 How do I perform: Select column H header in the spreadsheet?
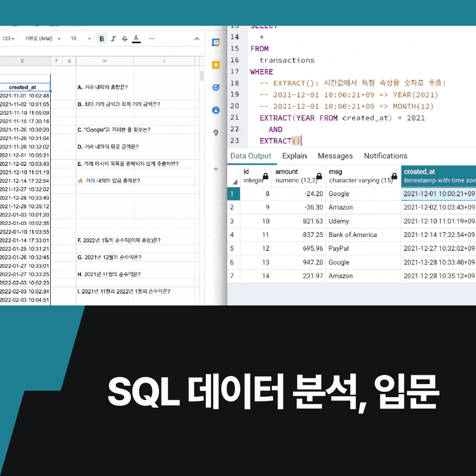click(x=104, y=61)
